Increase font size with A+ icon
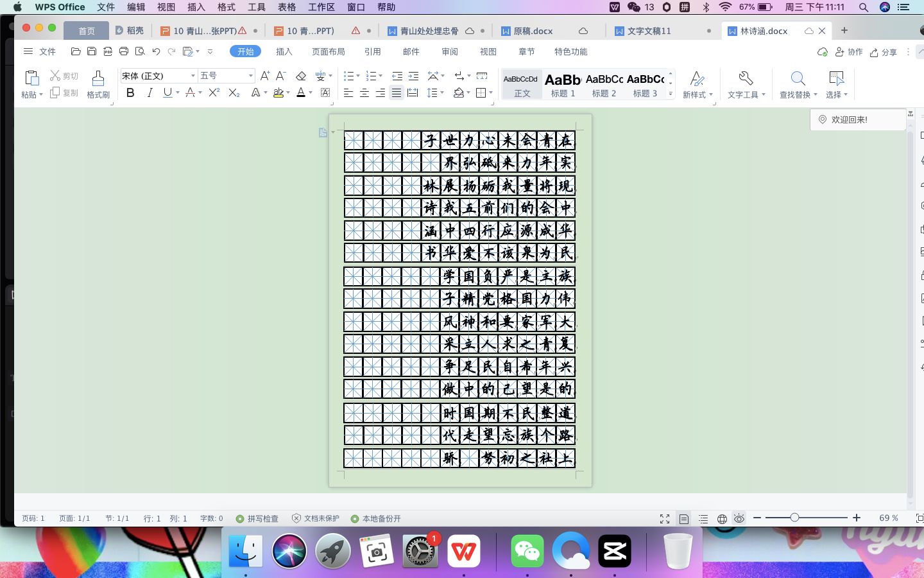This screenshot has height=578, width=924. click(x=265, y=76)
